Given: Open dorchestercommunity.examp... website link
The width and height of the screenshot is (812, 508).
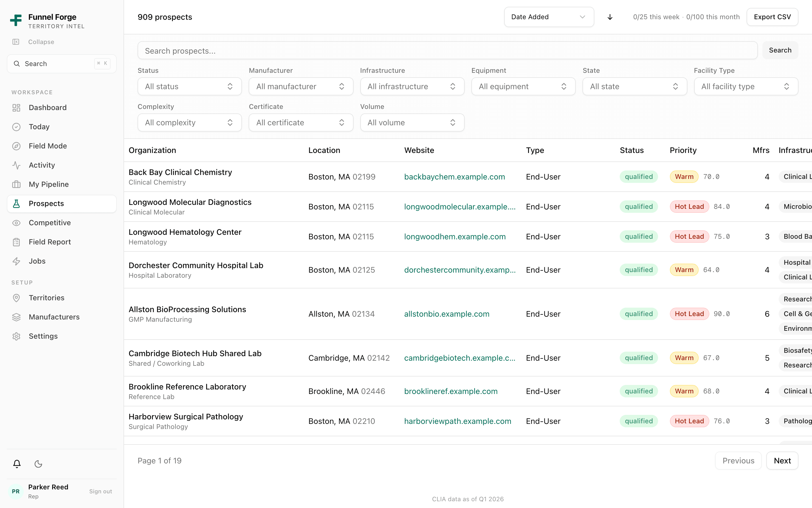Looking at the screenshot, I should click(x=460, y=270).
